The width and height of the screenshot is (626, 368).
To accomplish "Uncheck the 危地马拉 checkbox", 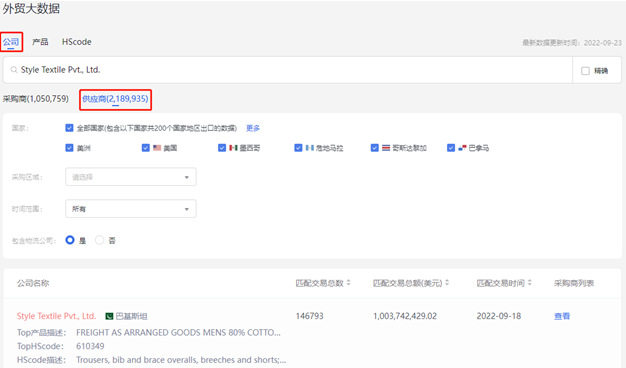I will point(298,148).
